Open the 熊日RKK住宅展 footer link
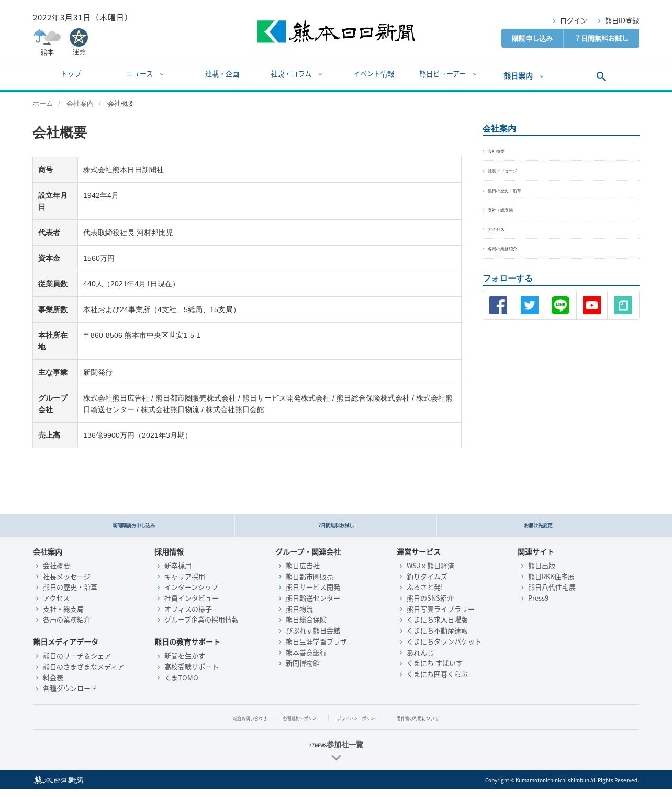Viewport: 672px width, 797px height. click(x=551, y=577)
